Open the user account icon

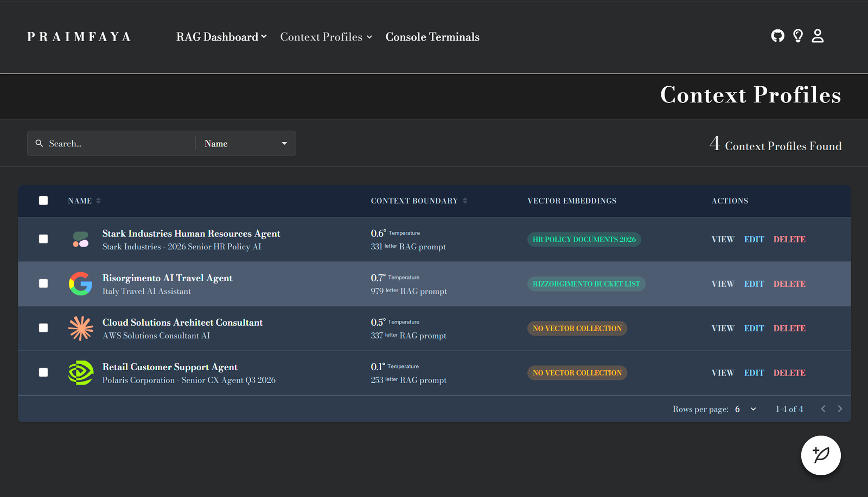(818, 36)
